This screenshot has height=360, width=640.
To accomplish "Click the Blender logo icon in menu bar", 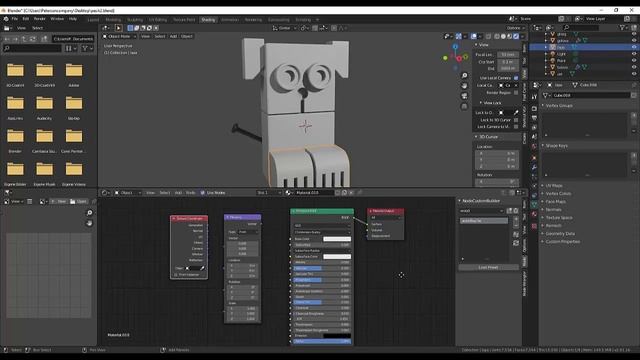I will click(x=6, y=19).
